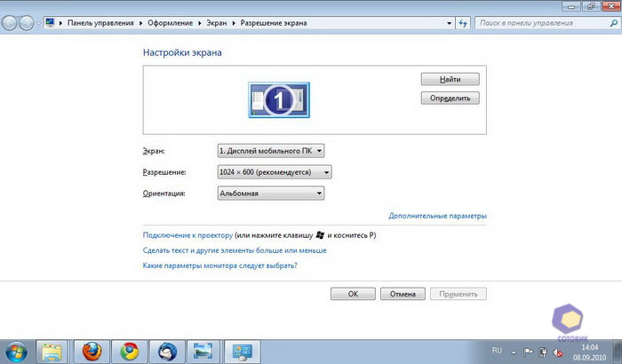This screenshot has width=622, height=364.
Task: Expand the Разрешение resolution dropdown
Action: point(275,172)
